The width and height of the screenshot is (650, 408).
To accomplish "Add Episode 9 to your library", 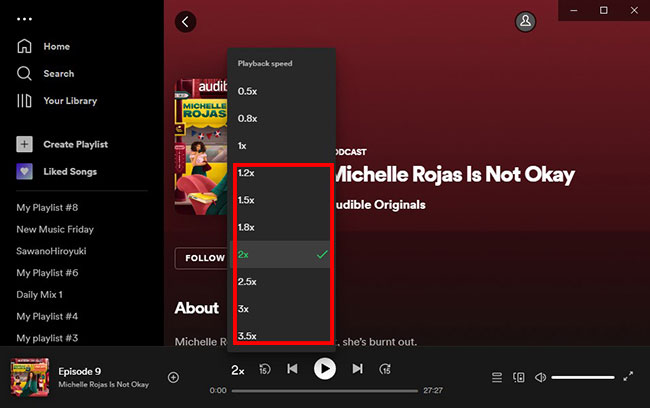I will coord(173,377).
